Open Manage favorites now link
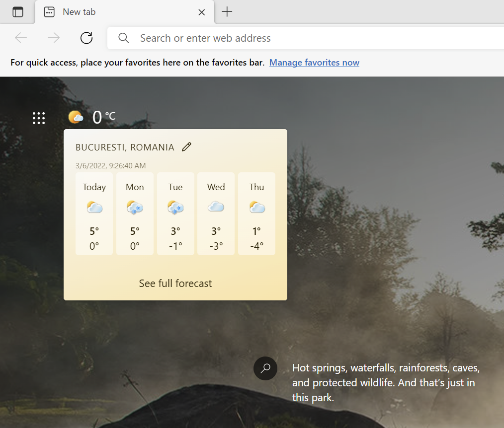The width and height of the screenshot is (504, 428). 314,62
